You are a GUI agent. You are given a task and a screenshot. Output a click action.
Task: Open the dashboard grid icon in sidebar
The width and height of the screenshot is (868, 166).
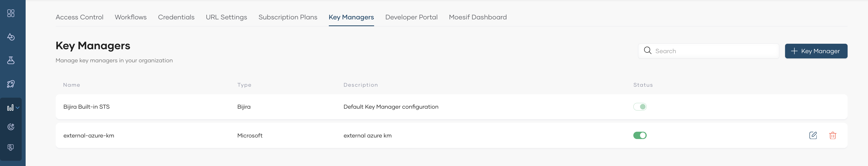tap(11, 13)
